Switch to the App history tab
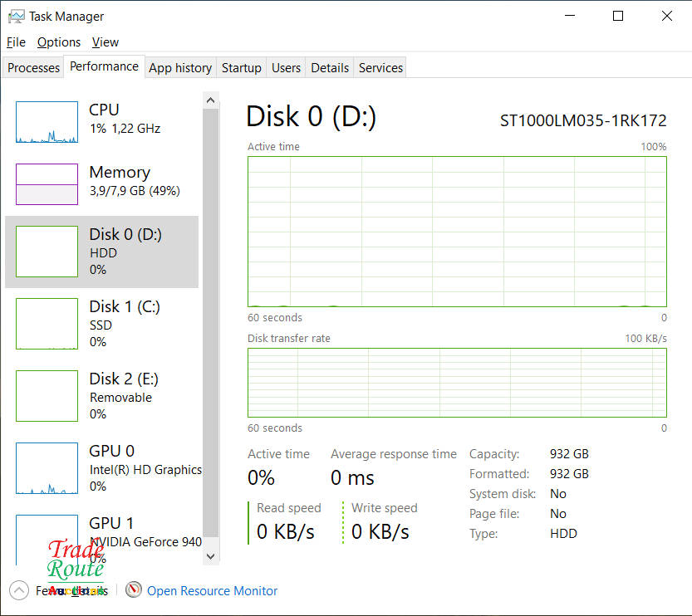The image size is (692, 616). coord(180,68)
